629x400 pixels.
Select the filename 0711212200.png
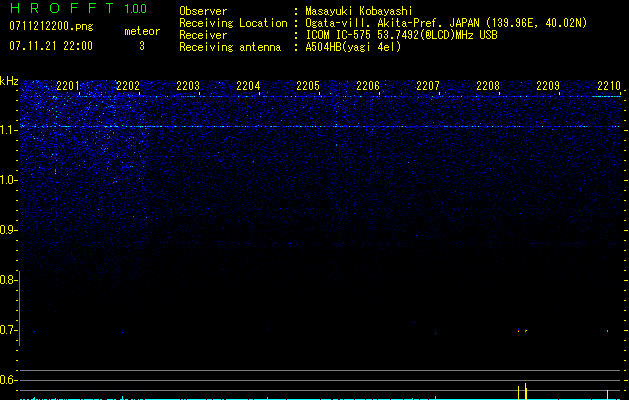click(x=51, y=26)
